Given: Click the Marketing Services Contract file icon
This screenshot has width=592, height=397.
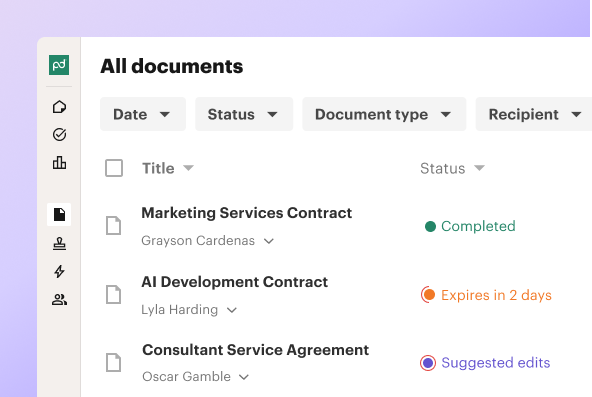Looking at the screenshot, I should coord(113,226).
